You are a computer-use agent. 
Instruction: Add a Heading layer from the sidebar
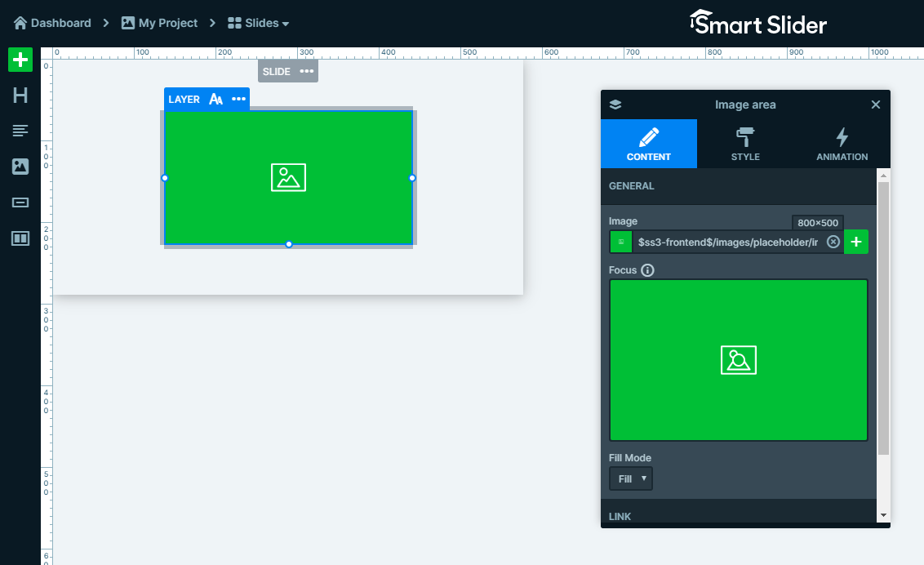(x=20, y=96)
